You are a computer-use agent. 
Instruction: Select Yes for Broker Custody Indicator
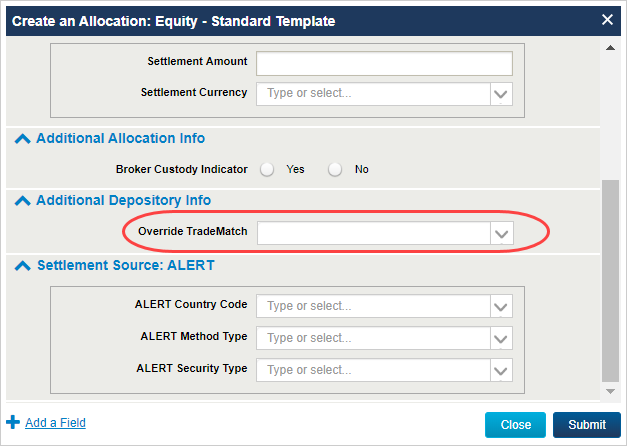[x=267, y=169]
